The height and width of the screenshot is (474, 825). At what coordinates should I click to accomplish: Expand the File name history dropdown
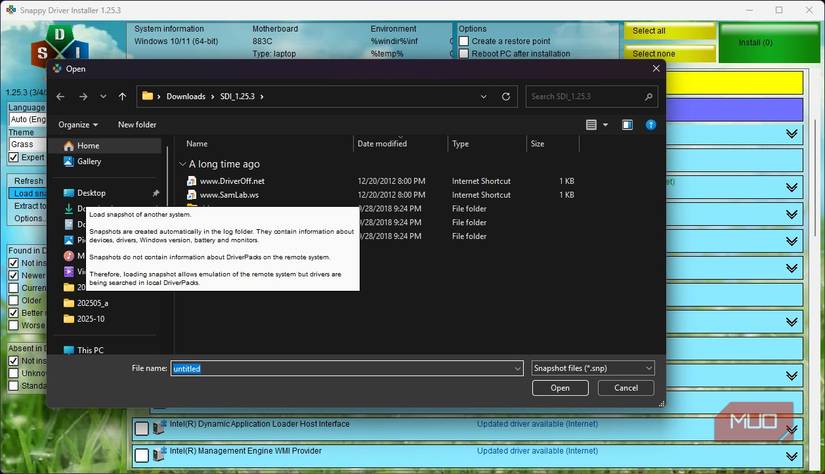point(517,368)
